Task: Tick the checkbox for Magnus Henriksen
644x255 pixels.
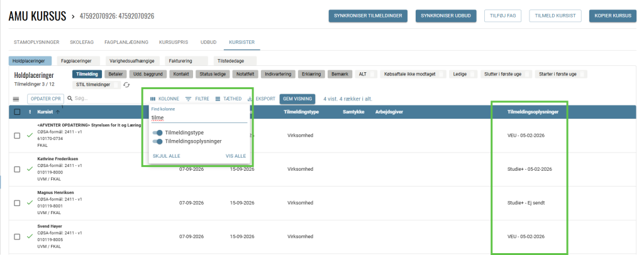Action: tap(17, 202)
